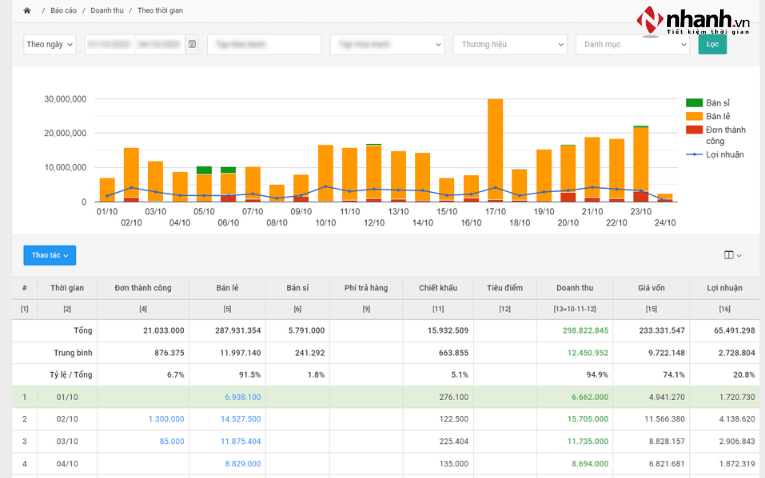Click the Doanh thu column header
765x478 pixels.
coord(574,288)
